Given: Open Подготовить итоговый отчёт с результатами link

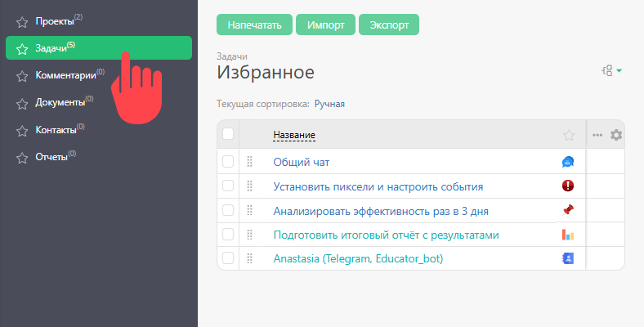Looking at the screenshot, I should [x=386, y=235].
